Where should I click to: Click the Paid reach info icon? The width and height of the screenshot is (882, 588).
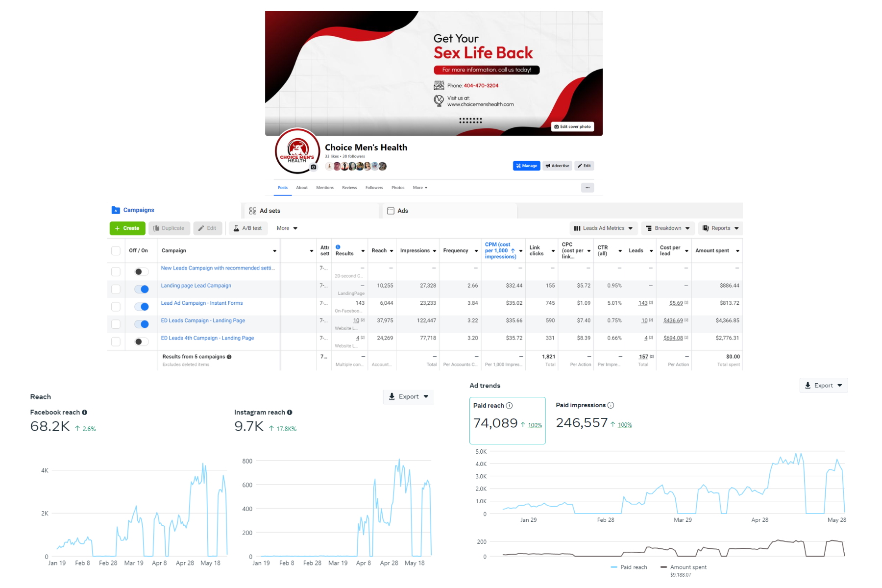coord(510,406)
